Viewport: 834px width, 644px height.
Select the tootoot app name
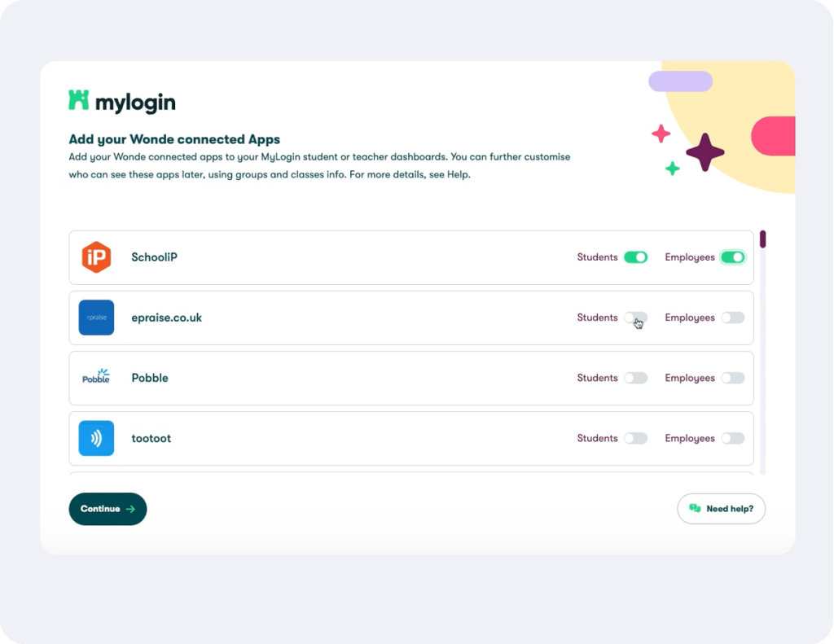pos(151,438)
